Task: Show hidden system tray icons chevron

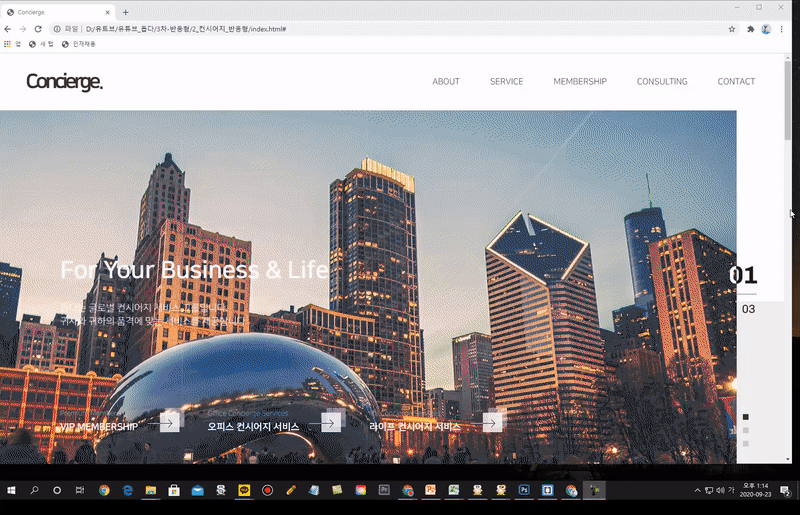Action: pyautogui.click(x=697, y=491)
